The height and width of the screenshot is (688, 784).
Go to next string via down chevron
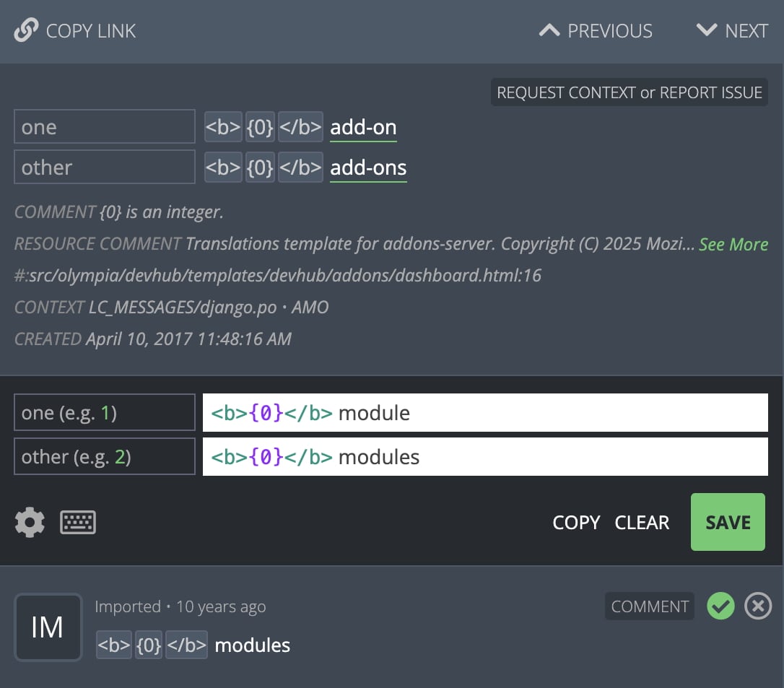[x=705, y=30]
